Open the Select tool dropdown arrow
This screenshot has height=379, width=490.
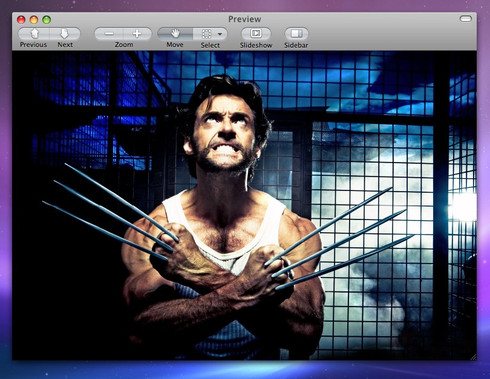click(220, 34)
